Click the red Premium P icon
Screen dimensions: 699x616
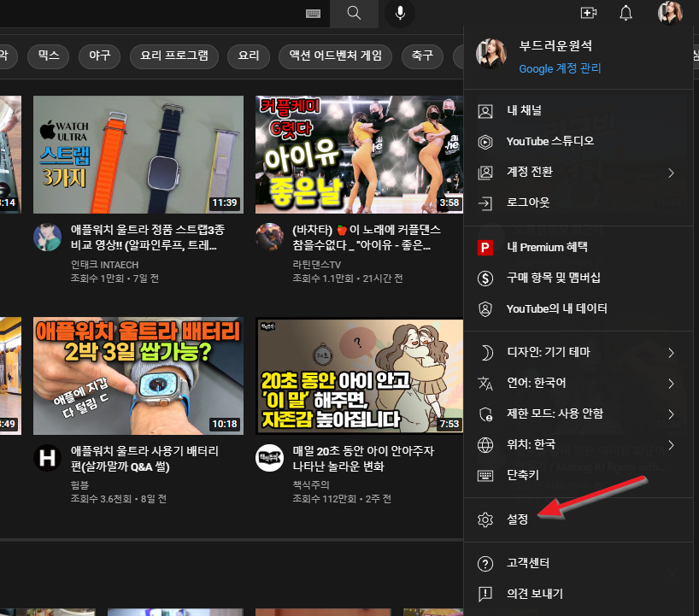pyautogui.click(x=485, y=248)
